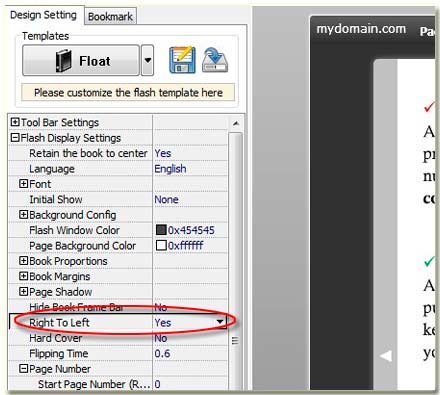Expand the Book Proportions node
This screenshot has width=440, height=395.
point(23,261)
